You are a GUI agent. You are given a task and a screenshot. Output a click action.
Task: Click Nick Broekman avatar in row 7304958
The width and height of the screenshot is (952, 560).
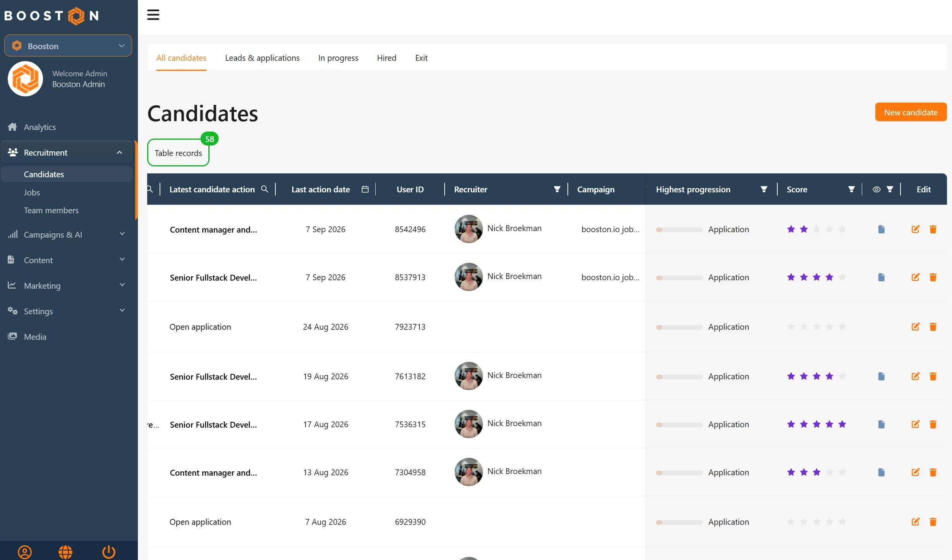tap(468, 472)
